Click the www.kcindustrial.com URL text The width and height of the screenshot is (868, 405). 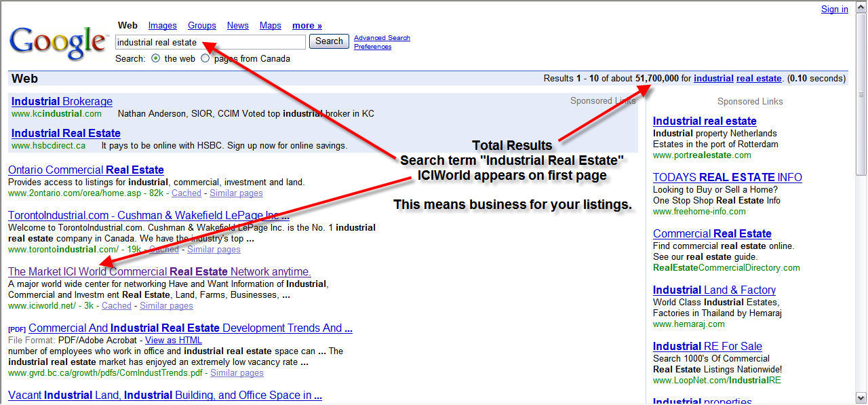pos(56,114)
